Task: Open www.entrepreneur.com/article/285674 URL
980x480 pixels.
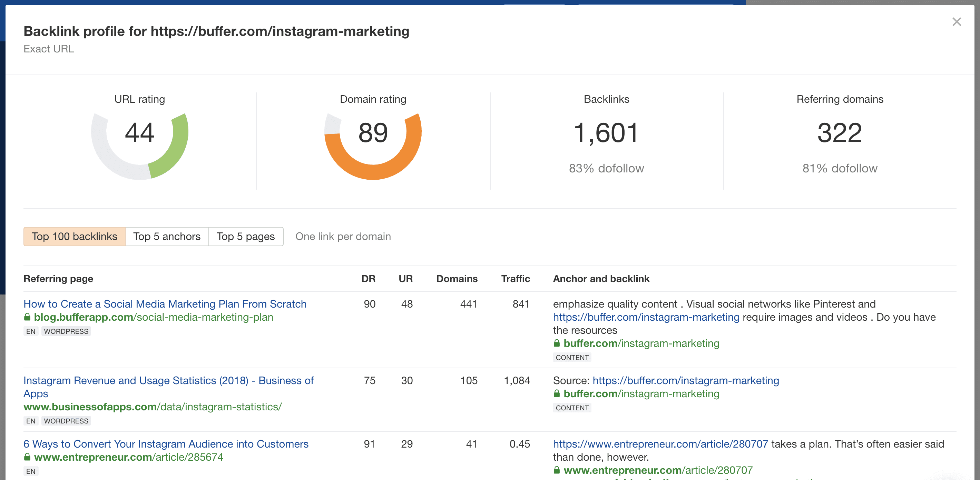Action: pyautogui.click(x=129, y=457)
